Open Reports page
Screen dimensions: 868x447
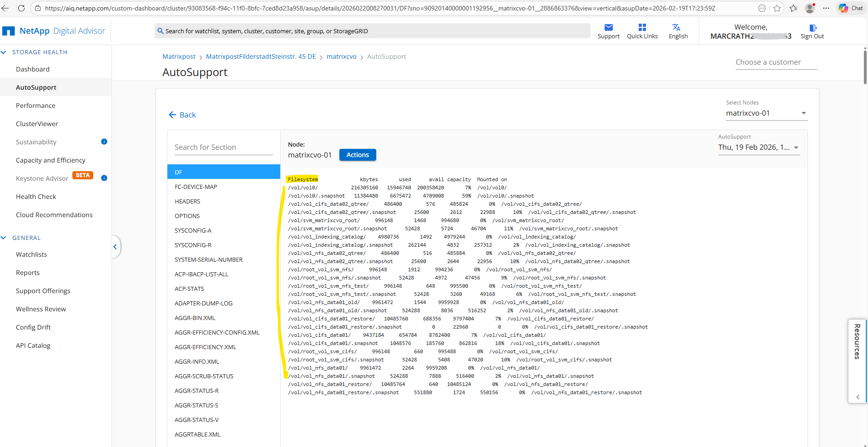28,273
